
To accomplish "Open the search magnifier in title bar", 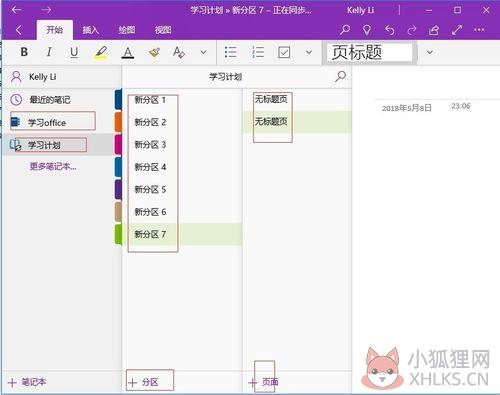I will (x=345, y=30).
